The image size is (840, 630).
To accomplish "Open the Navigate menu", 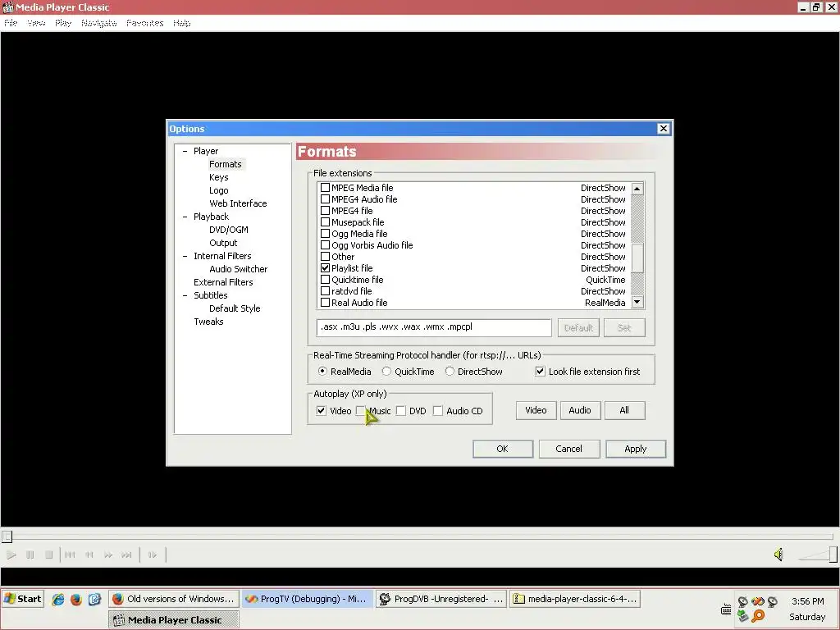I will point(99,23).
